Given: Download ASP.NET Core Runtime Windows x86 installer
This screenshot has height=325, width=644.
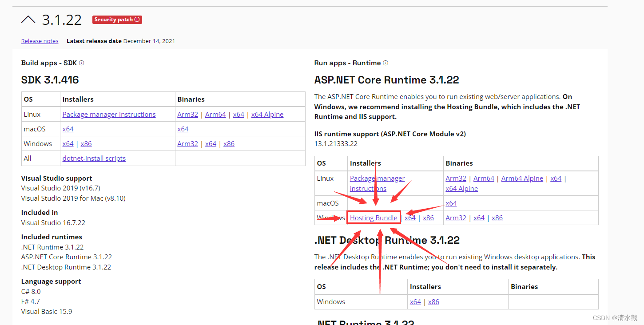Looking at the screenshot, I should [x=428, y=218].
